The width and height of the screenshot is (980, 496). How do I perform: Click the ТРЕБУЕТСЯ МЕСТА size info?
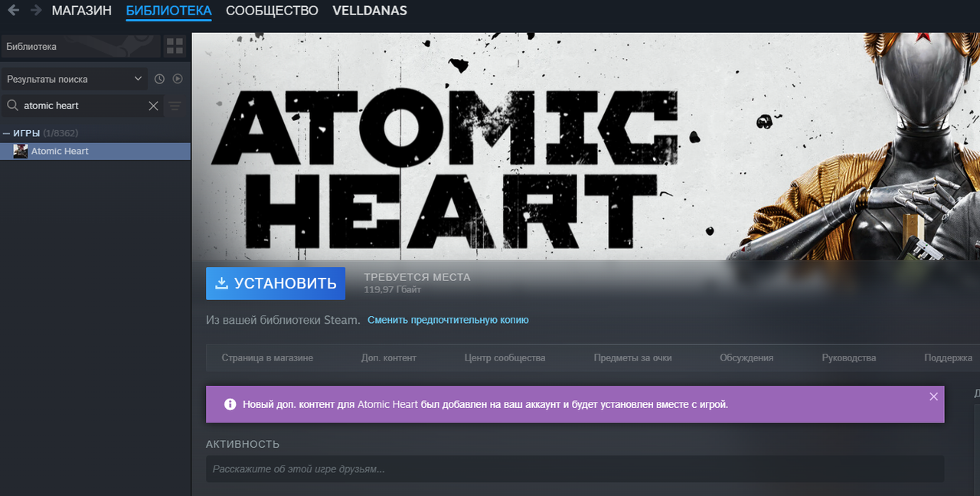(417, 283)
